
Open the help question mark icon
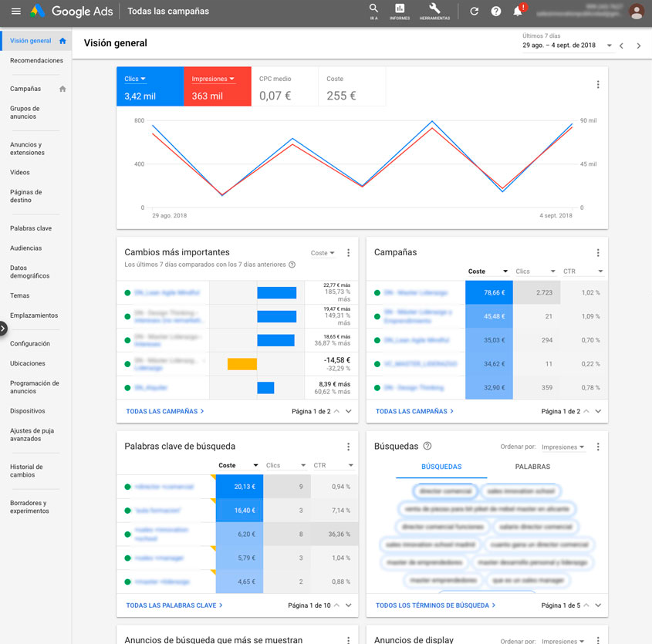(495, 12)
